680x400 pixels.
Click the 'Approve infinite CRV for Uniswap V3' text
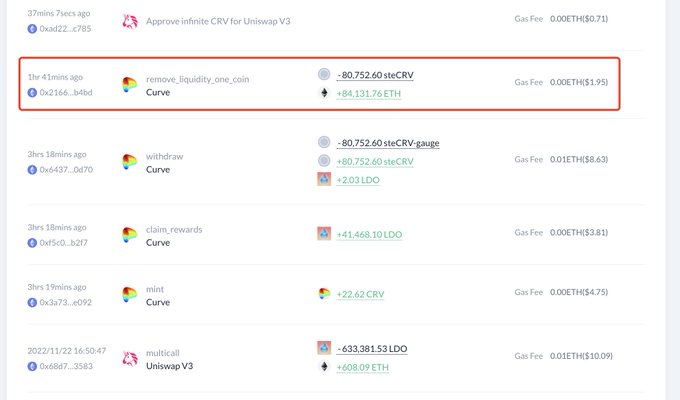(218, 21)
